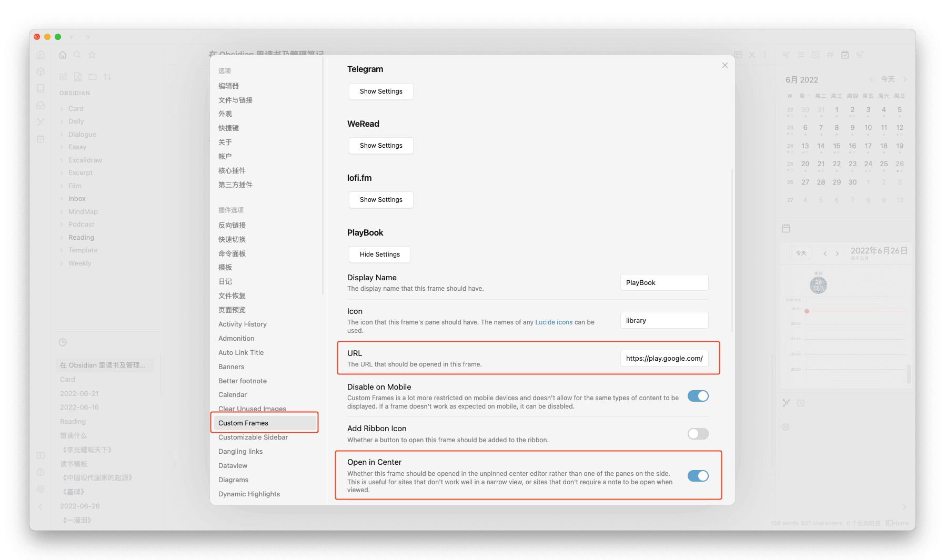Select June 15 in calendar

[x=837, y=146]
